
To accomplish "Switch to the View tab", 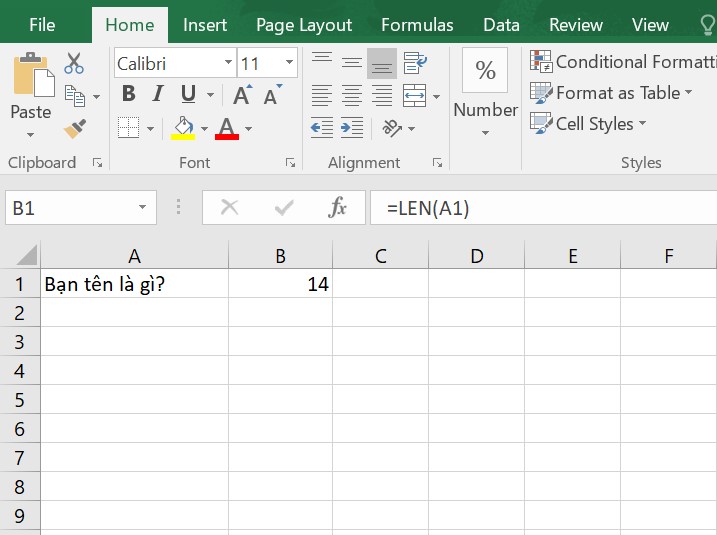I will [x=650, y=25].
